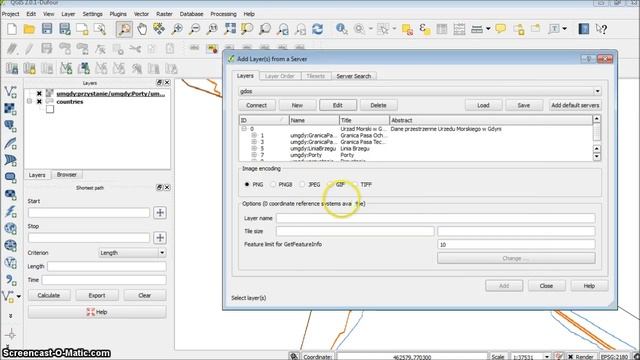640x360 pixels.
Task: Click Add default servers button
Action: pos(575,105)
